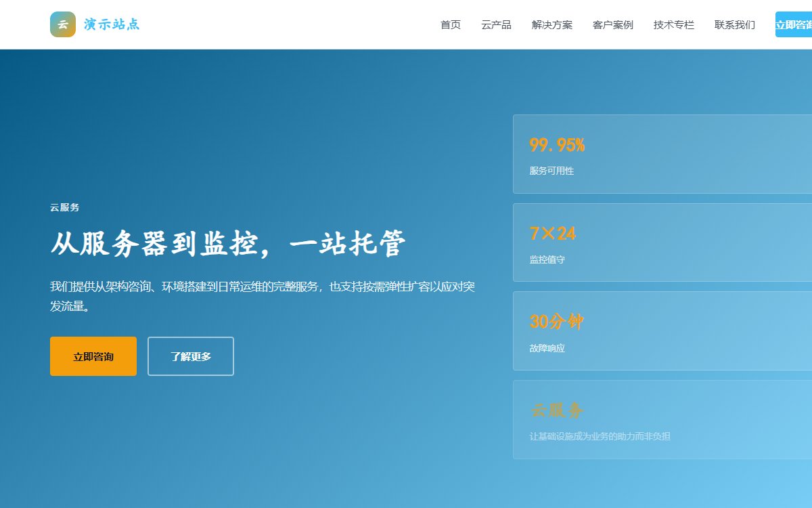Go to 解决方案 in navigation
Viewport: 812px width, 508px height.
[552, 25]
